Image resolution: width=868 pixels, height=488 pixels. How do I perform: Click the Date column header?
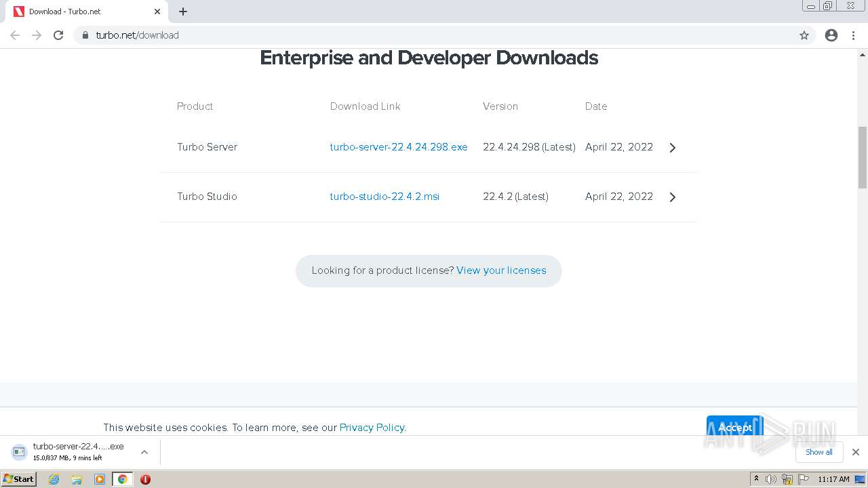596,106
